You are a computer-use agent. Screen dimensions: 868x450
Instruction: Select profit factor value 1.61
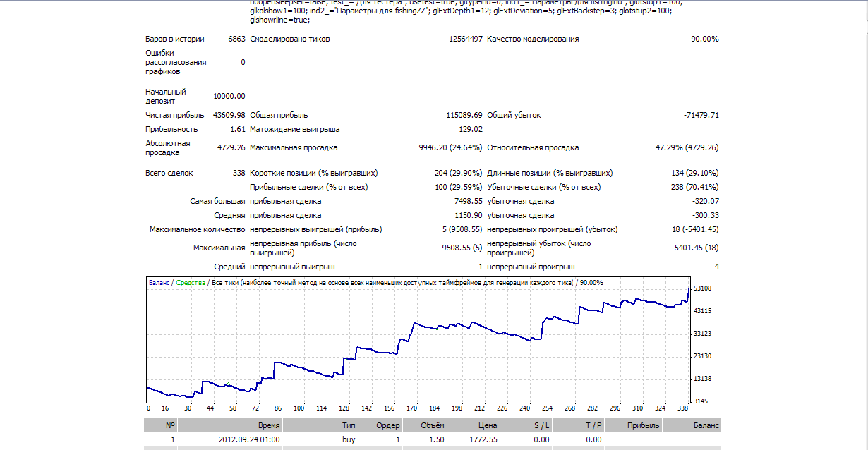pyautogui.click(x=238, y=129)
